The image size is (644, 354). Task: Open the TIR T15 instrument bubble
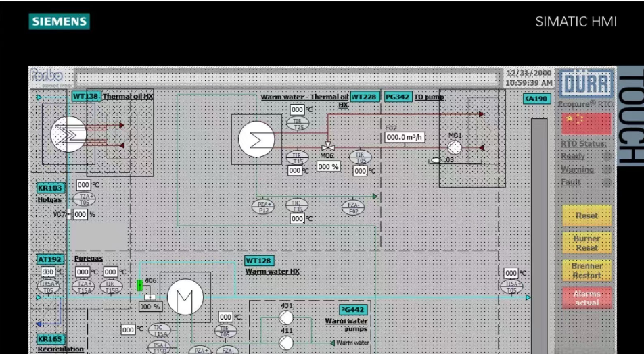point(297,158)
